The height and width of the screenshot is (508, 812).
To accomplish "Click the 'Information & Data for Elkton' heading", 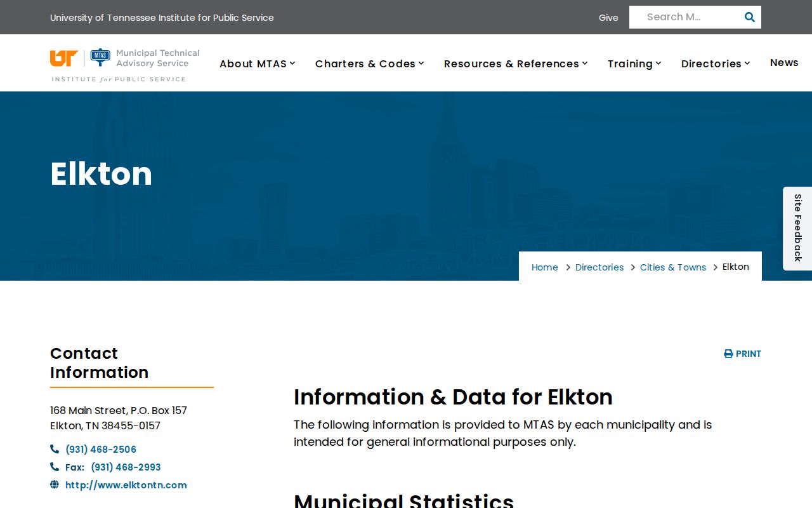I will point(453,397).
